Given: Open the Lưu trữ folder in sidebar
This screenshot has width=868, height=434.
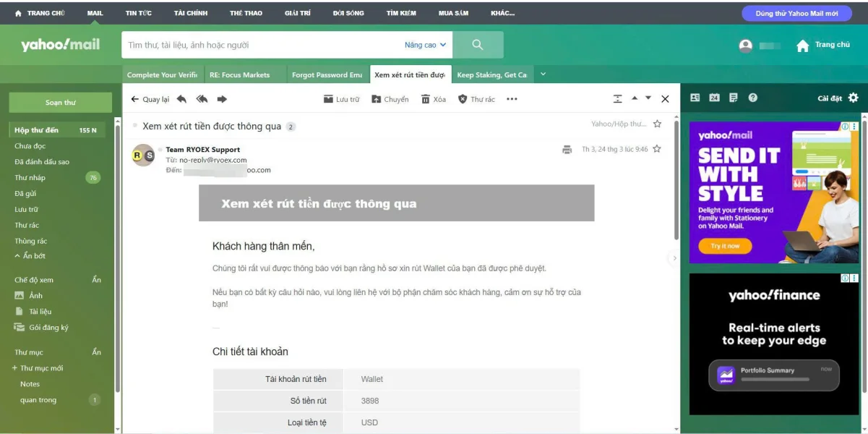Looking at the screenshot, I should pyautogui.click(x=26, y=210).
